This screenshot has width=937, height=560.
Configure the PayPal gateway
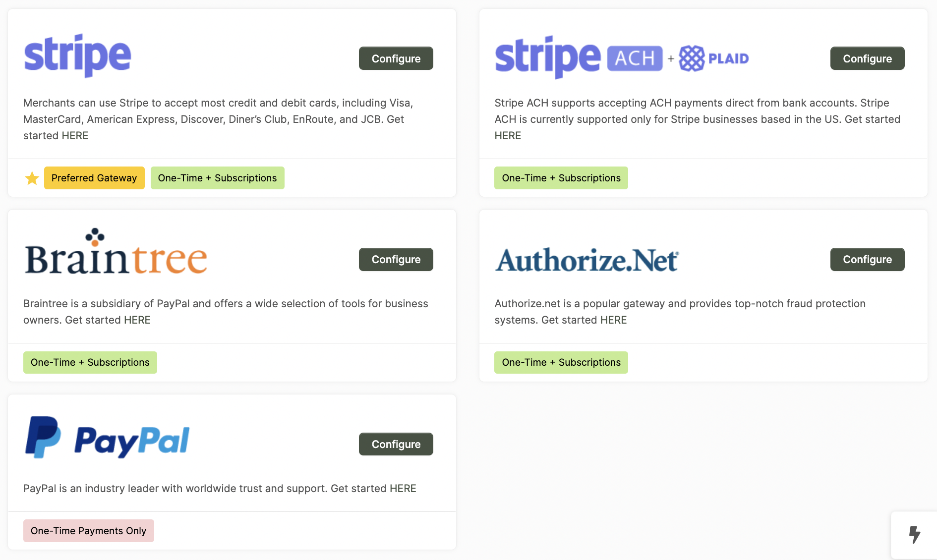pos(396,444)
